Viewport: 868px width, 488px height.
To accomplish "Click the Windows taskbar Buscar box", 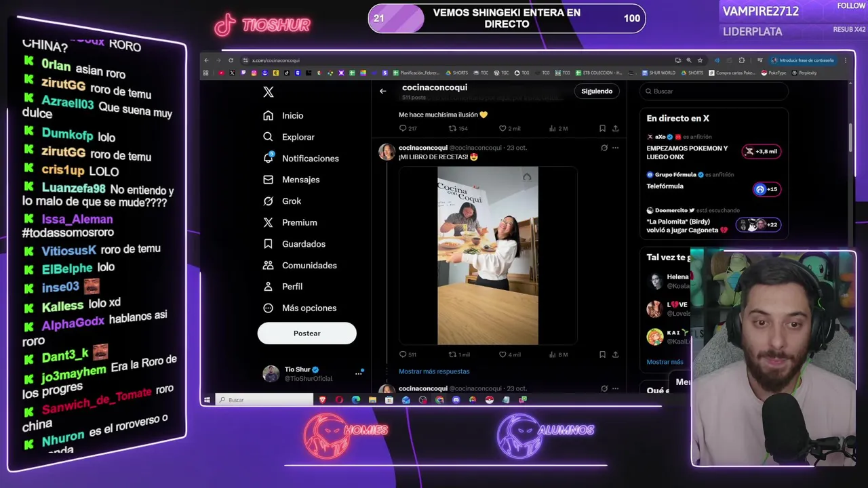I will click(x=264, y=400).
